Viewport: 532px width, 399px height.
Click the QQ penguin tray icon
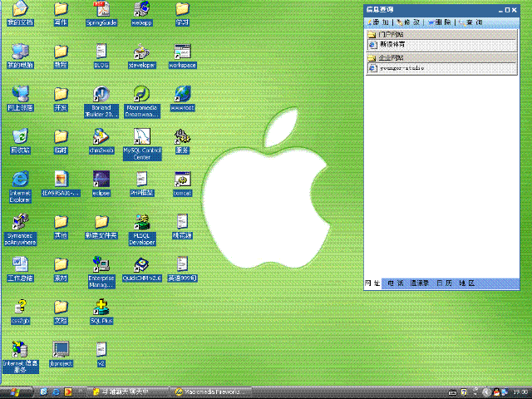click(x=496, y=392)
